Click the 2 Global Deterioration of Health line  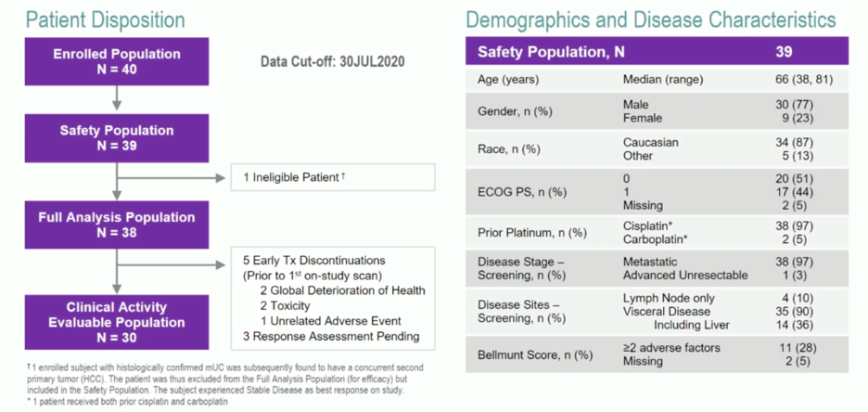point(343,290)
